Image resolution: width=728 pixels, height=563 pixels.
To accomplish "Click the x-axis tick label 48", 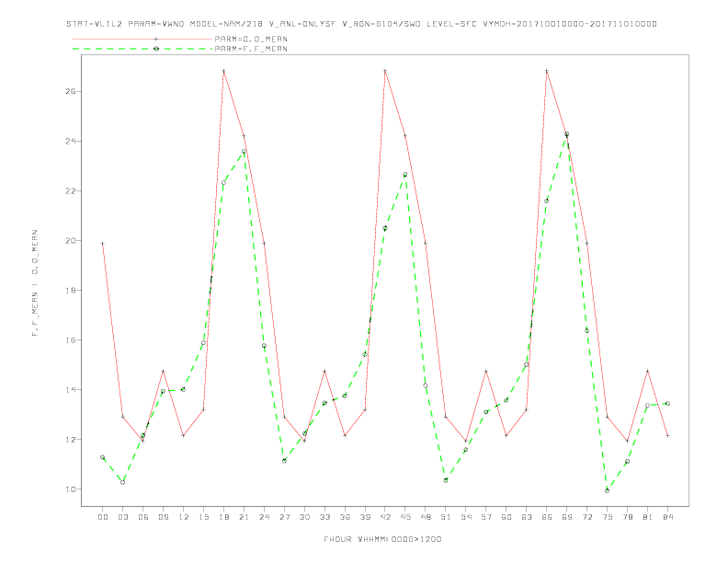I will (426, 517).
